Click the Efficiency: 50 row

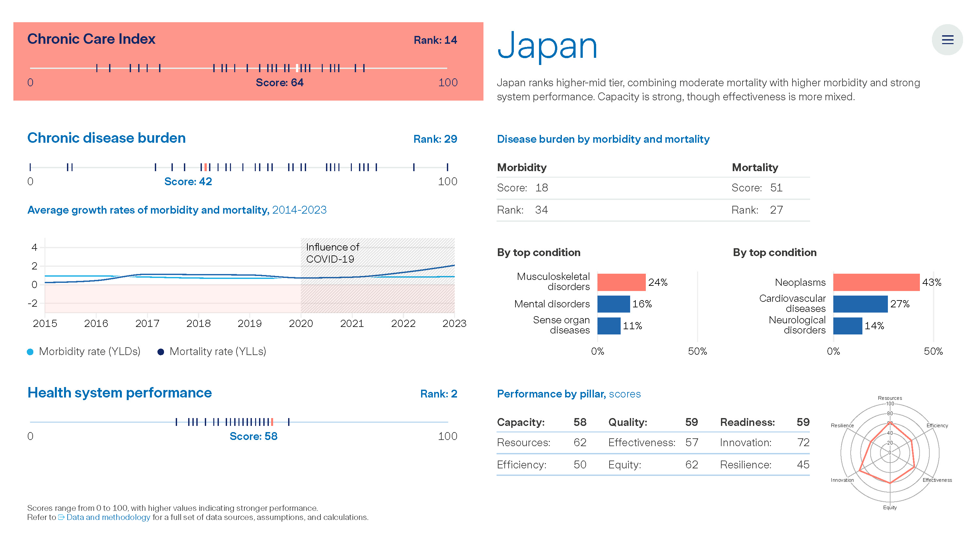542,465
